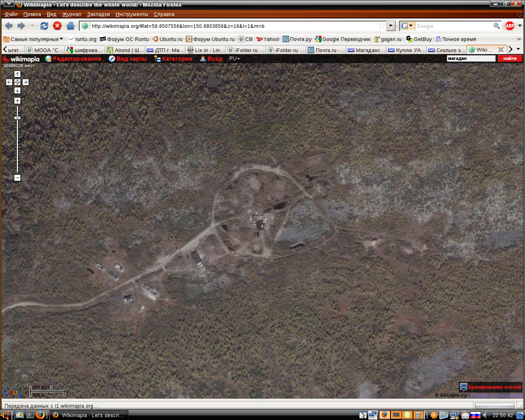Zoom in with the plus button
This screenshot has width=525, height=420.
tap(17, 101)
